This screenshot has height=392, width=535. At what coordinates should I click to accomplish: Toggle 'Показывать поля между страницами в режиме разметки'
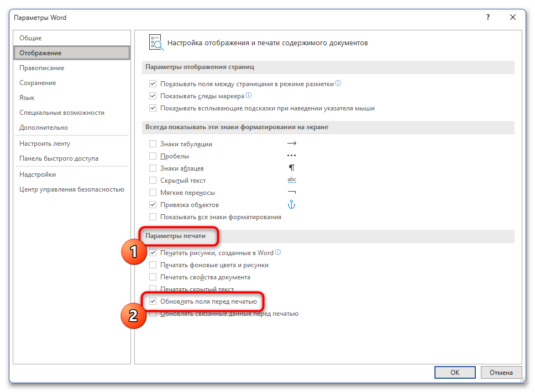pos(153,84)
